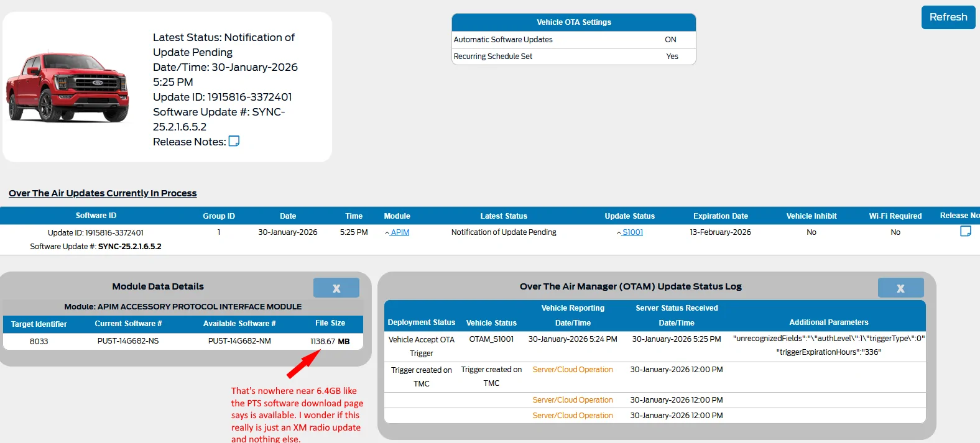
Task: Click the Group ID column header
Action: 219,216
